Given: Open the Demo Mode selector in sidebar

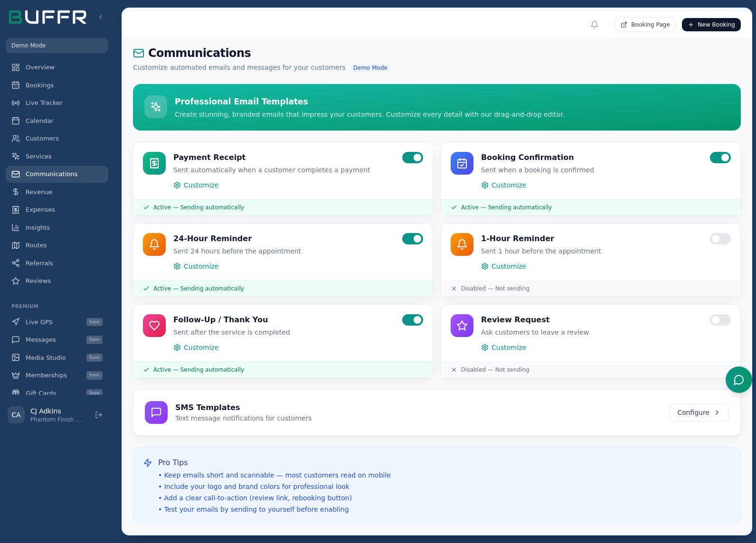Looking at the screenshot, I should (57, 46).
